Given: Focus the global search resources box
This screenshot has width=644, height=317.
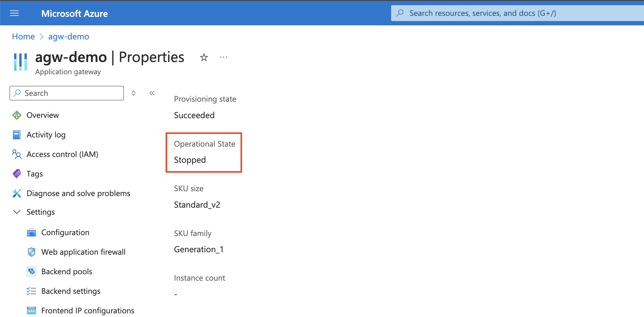Looking at the screenshot, I should click(517, 13).
